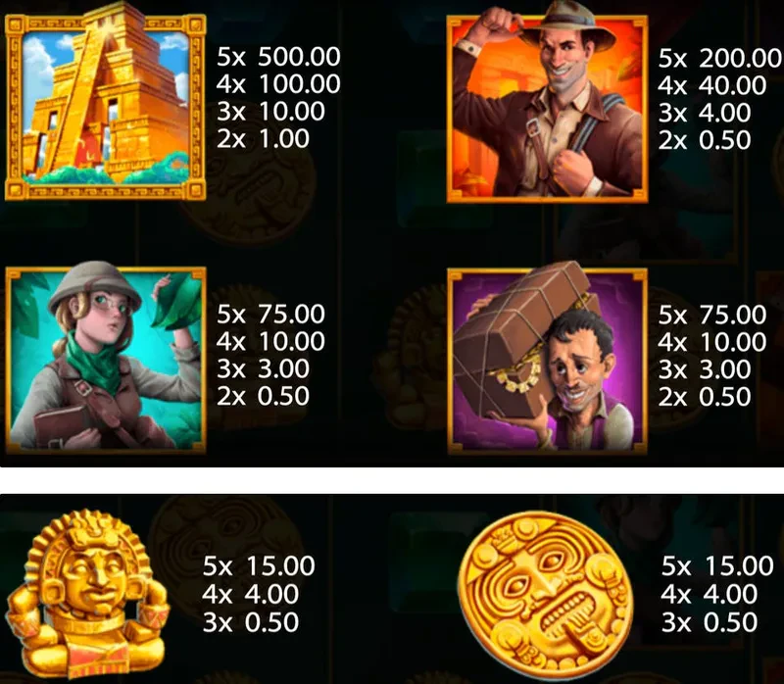Click the temple 4x 100.00 payout line
This screenshot has width=784, height=684.
click(x=278, y=83)
